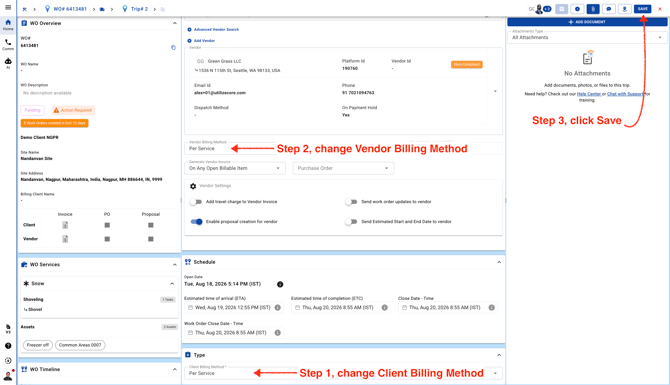Collapse the WO Services panel
Image resolution: width=670 pixels, height=385 pixels.
tap(175, 265)
